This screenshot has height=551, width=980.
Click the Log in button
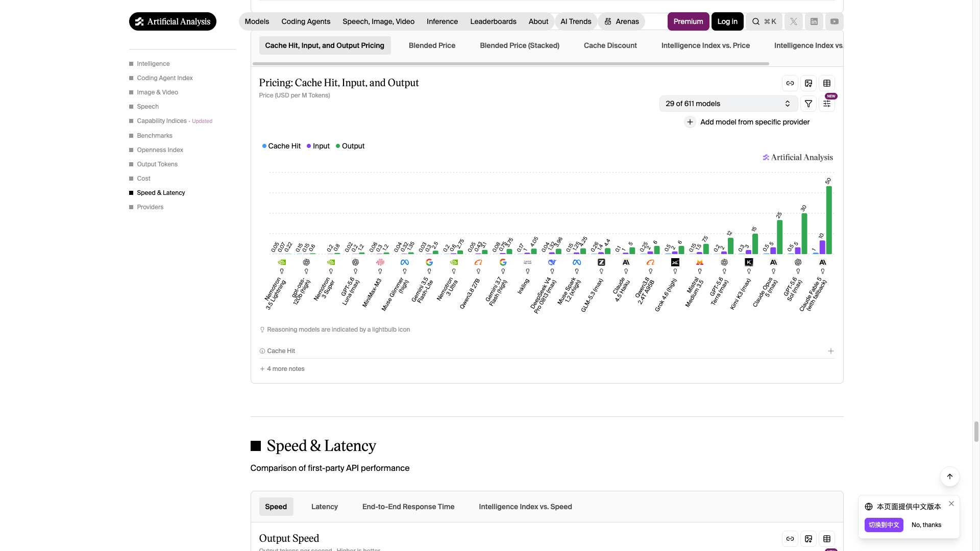click(x=727, y=21)
